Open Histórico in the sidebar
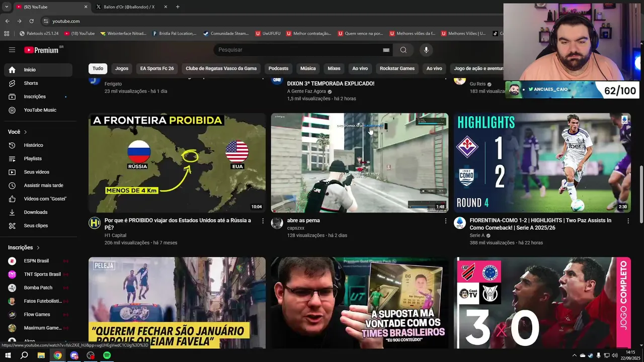 pyautogui.click(x=38, y=145)
